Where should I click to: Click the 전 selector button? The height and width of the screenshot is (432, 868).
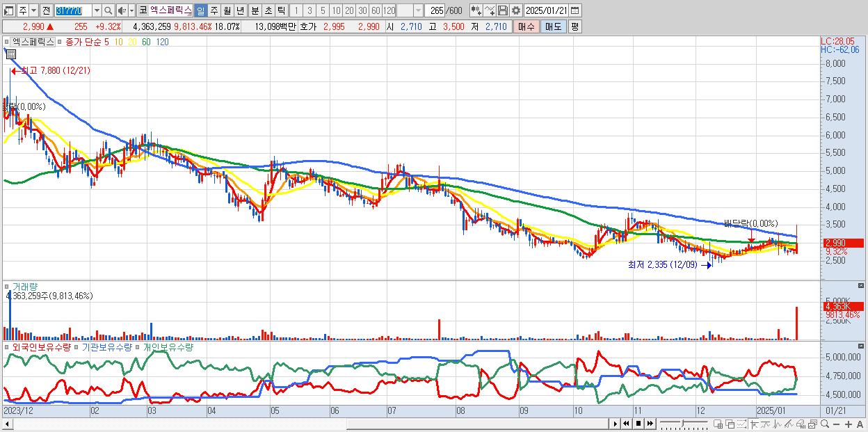(46, 10)
